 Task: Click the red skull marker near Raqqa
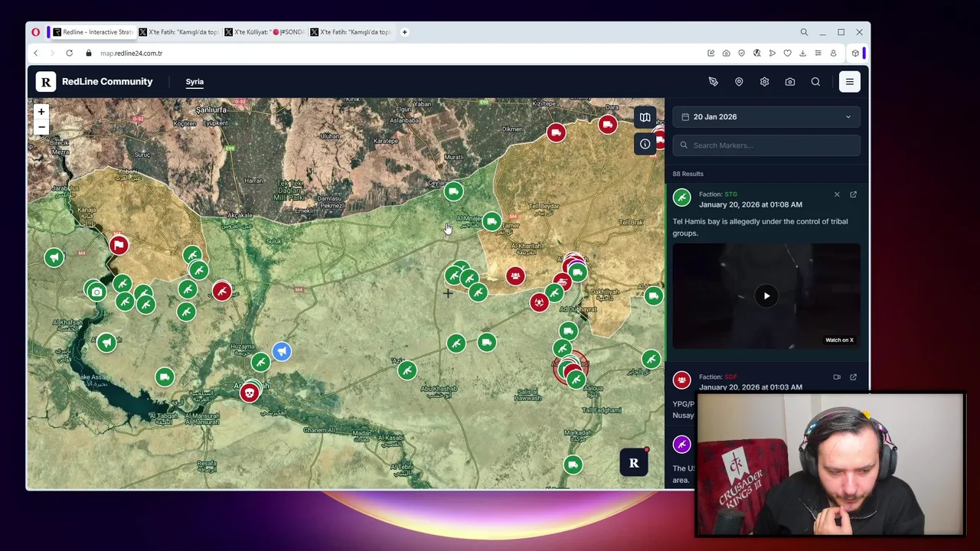tap(249, 393)
